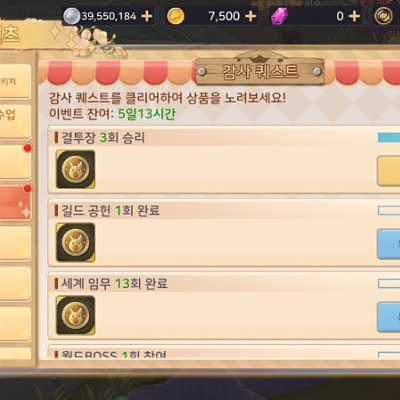Select the highlighted red active sidebar tab
Screen dimensions: 400x400
pos(14,203)
